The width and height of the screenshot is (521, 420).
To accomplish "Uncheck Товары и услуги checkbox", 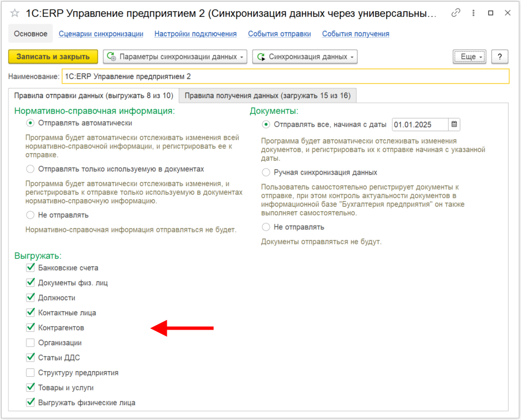I will (x=30, y=387).
